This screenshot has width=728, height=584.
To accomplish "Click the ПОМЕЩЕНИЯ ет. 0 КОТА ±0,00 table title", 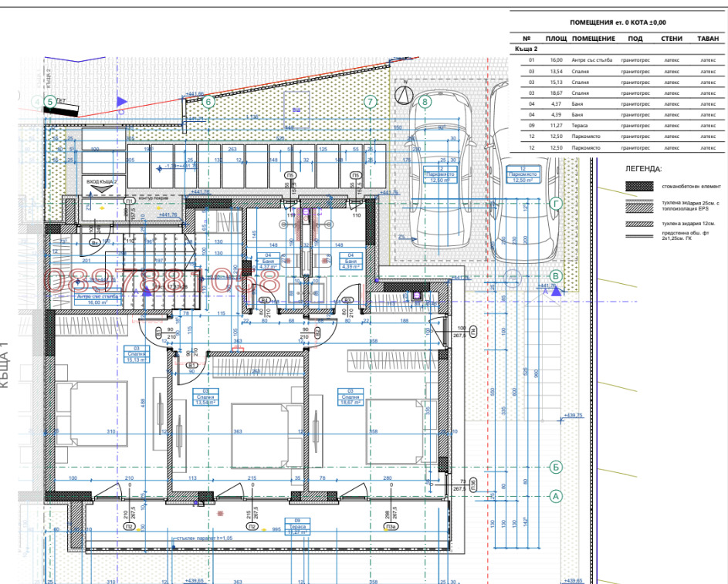I will (618, 22).
